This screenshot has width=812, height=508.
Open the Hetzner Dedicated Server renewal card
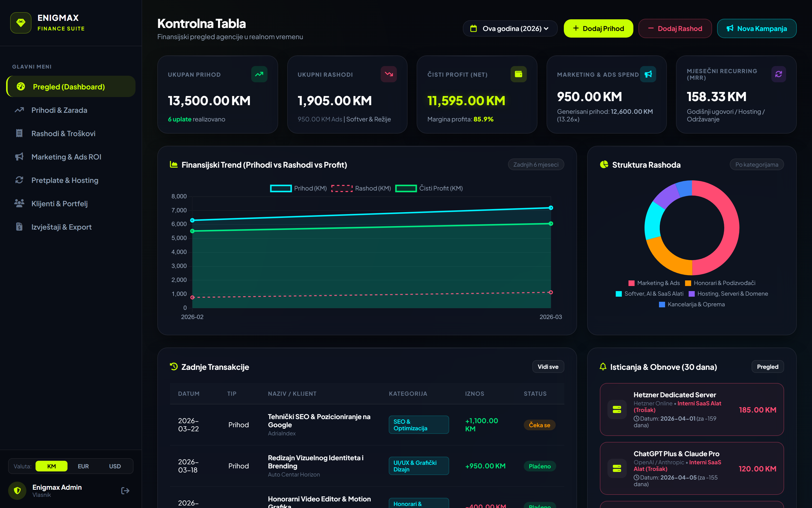(x=691, y=409)
